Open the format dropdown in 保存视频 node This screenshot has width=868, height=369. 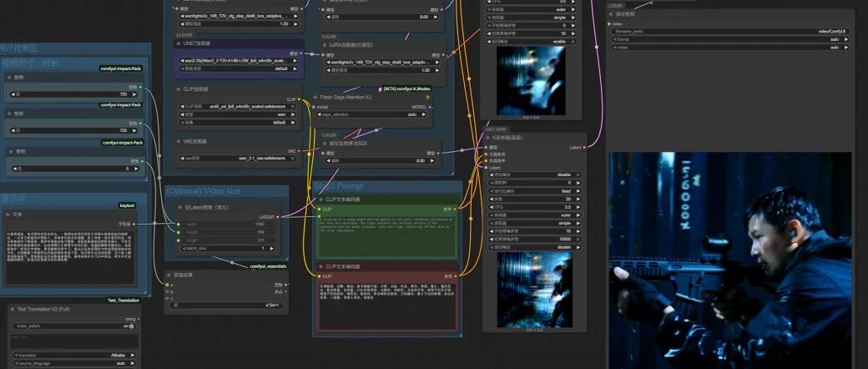coord(730,39)
